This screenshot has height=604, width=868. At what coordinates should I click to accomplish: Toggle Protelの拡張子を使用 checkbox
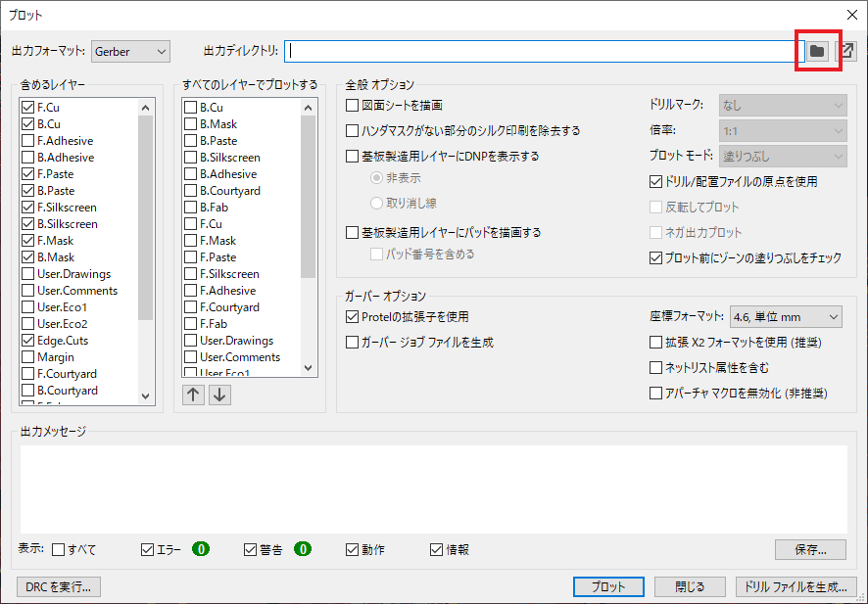[x=352, y=317]
